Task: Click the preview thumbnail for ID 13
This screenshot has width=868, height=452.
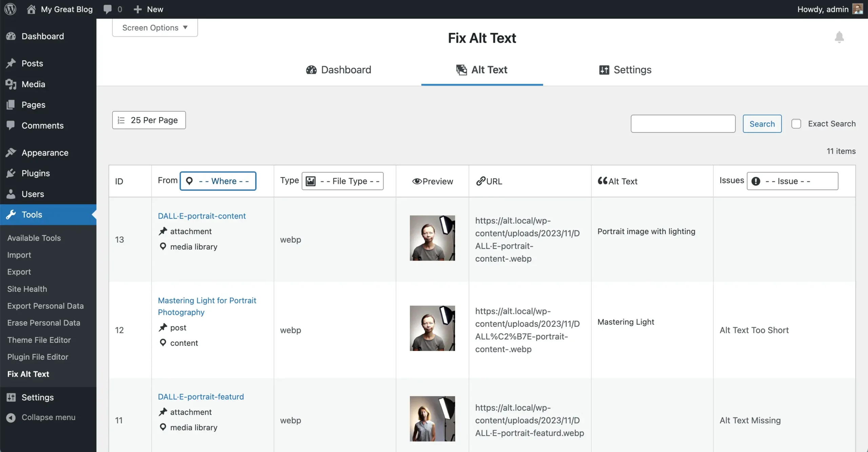Action: pos(432,238)
